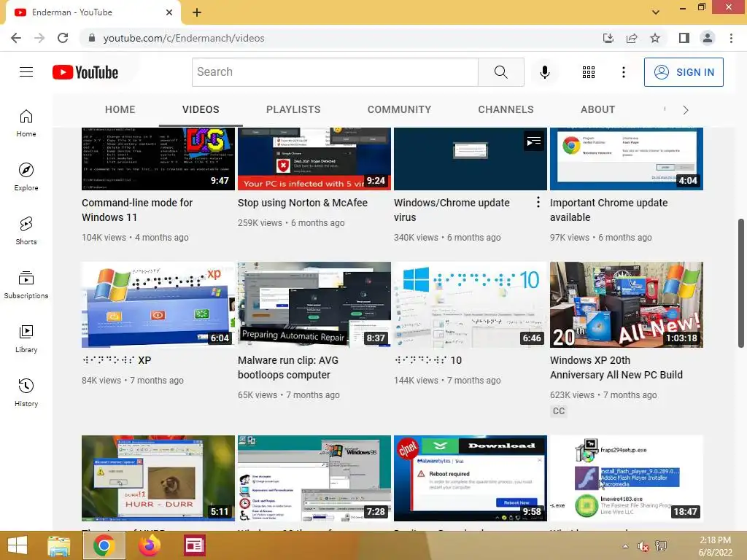
Task: Open Library in the sidebar
Action: pyautogui.click(x=26, y=338)
